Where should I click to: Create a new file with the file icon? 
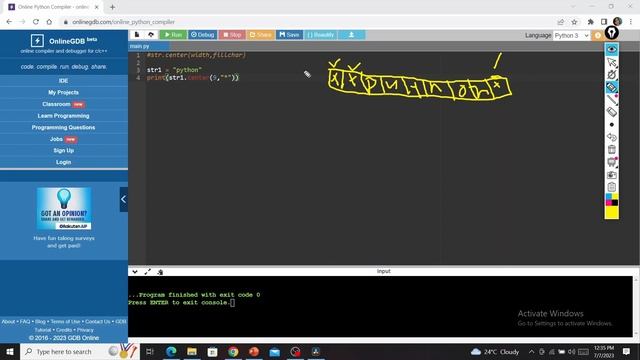[137, 35]
